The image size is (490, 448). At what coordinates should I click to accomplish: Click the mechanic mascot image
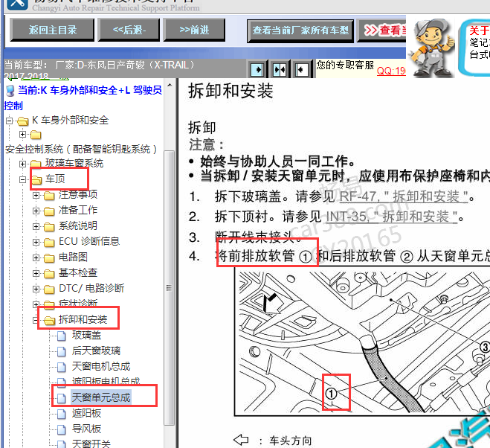433,48
